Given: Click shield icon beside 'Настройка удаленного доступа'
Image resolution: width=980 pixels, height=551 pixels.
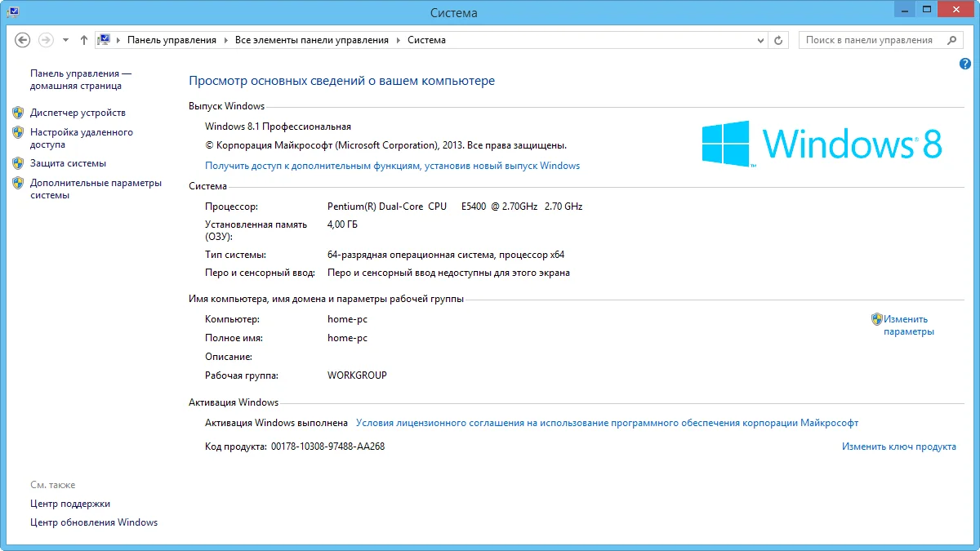Looking at the screenshot, I should (18, 131).
